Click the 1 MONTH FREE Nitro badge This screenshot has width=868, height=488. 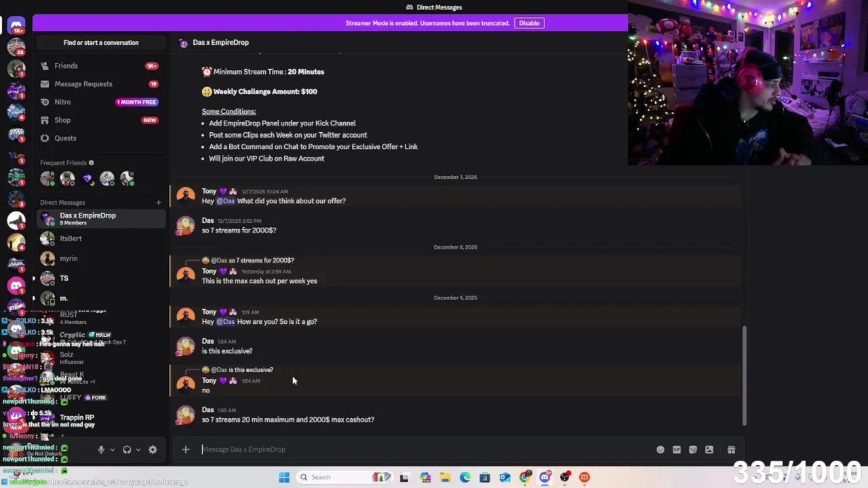tap(136, 102)
